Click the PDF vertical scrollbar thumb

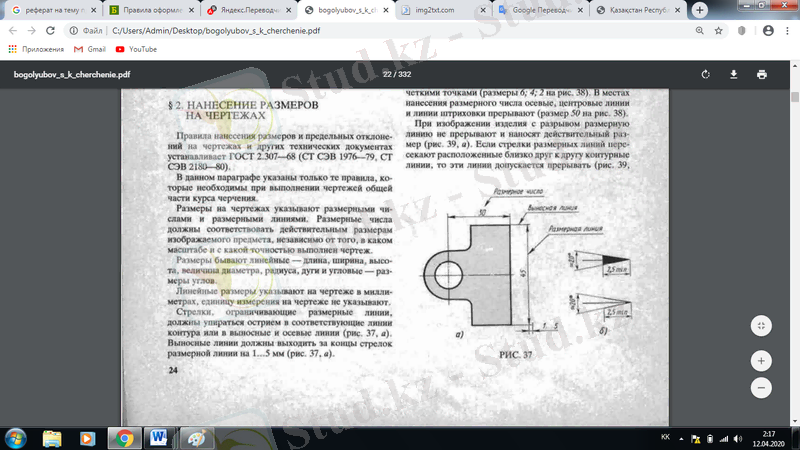tap(795, 97)
